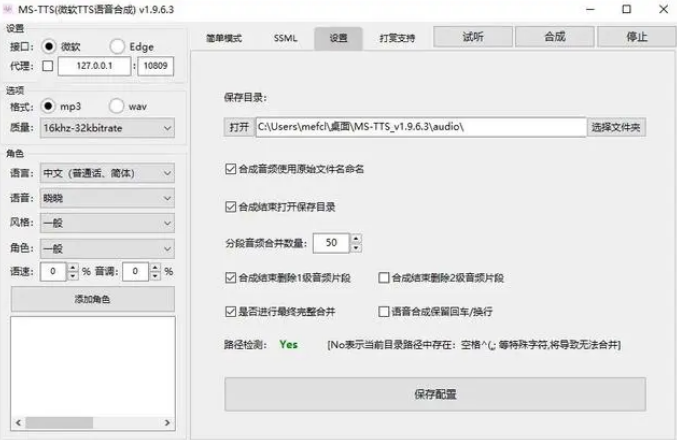Open the 打赏支持 donate tab
This screenshot has height=440, width=677.
point(397,38)
